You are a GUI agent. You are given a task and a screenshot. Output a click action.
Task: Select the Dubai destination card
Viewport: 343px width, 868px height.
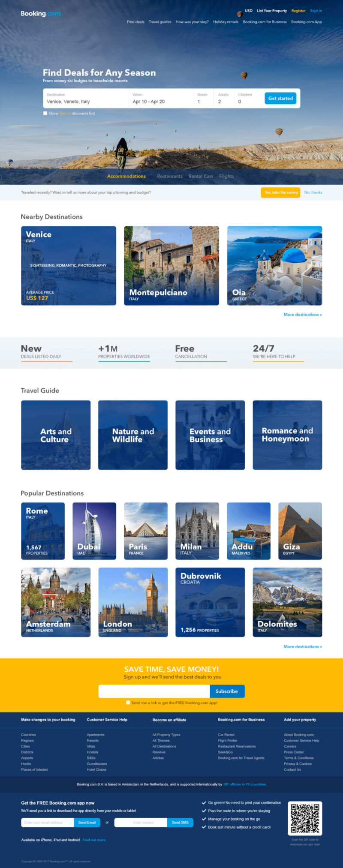(94, 531)
